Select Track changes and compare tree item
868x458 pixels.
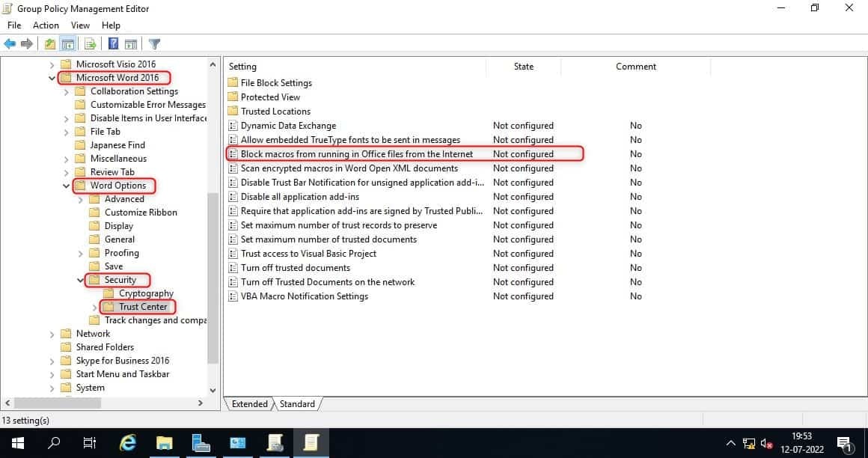[156, 320]
